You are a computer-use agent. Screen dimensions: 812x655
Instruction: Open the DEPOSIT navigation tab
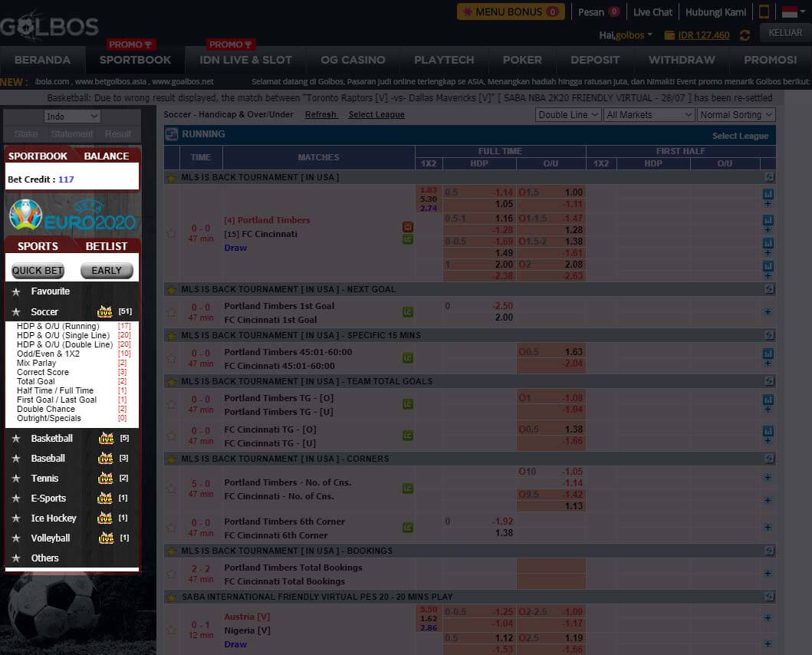(595, 60)
